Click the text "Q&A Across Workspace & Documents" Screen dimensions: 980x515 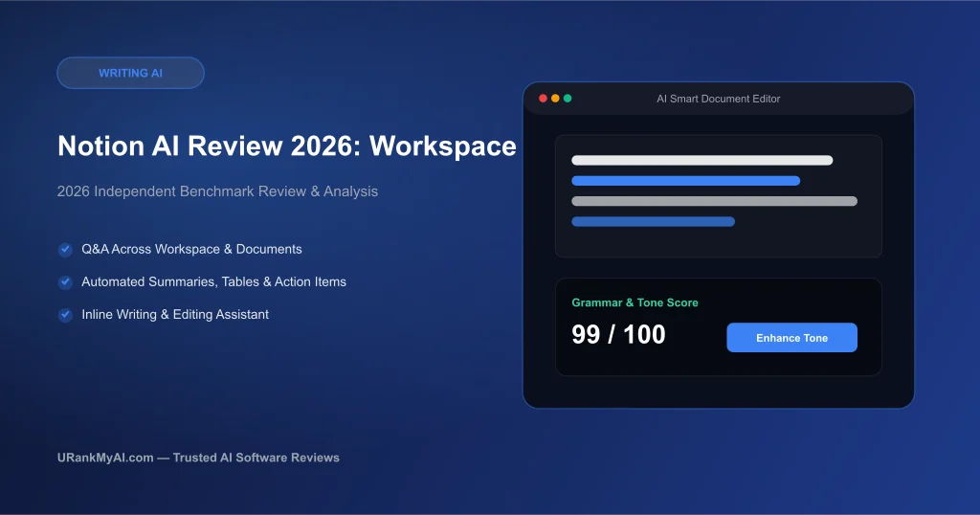191,249
